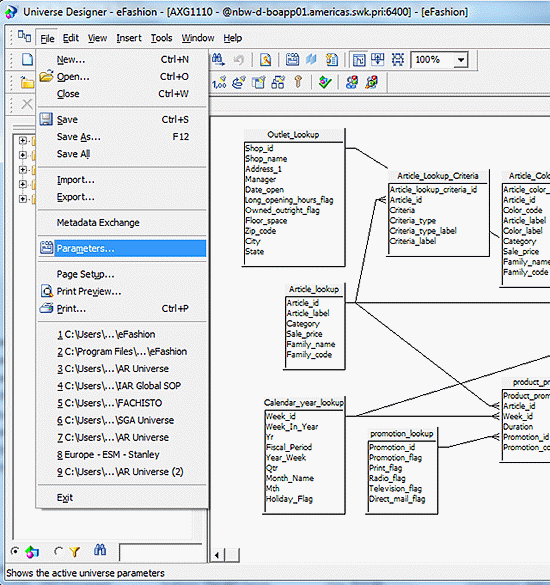This screenshot has height=585, width=550.
Task: Click the Insert Context toolbar icon
Action: pyautogui.click(x=278, y=82)
